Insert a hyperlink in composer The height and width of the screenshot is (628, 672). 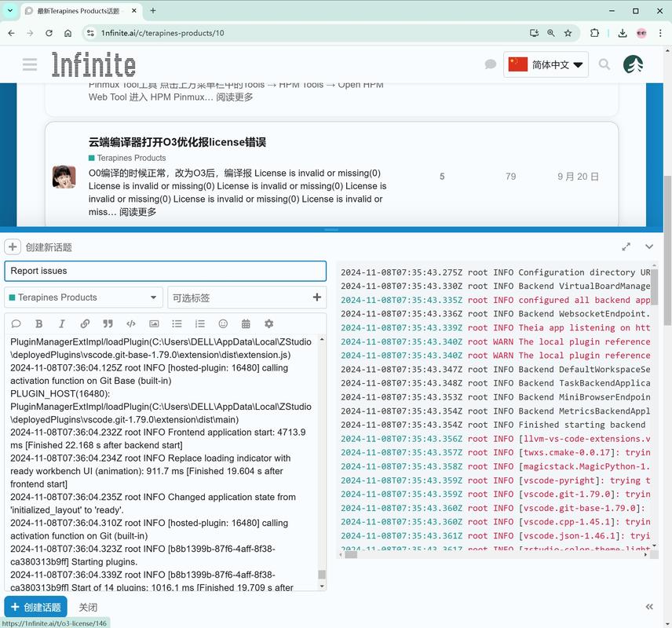pos(85,323)
